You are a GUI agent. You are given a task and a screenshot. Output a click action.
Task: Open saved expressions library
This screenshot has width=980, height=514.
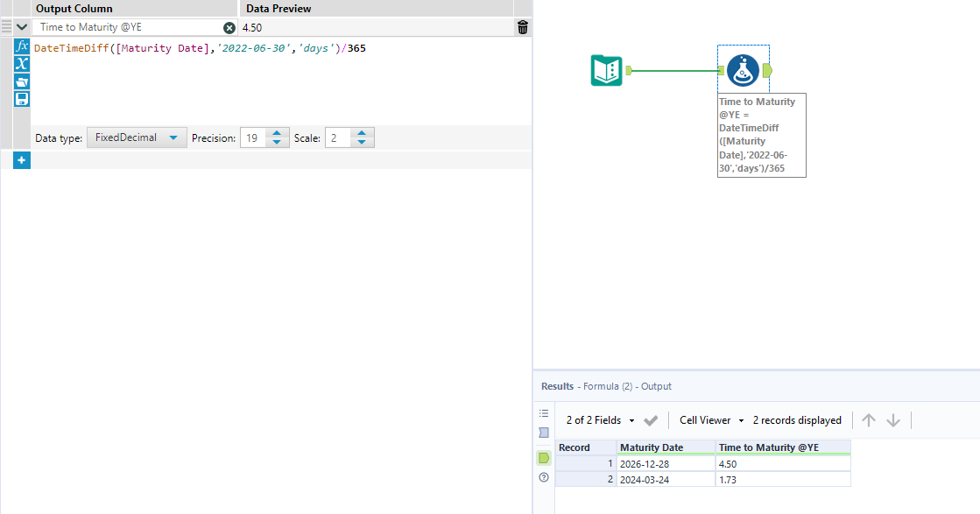pyautogui.click(x=22, y=98)
